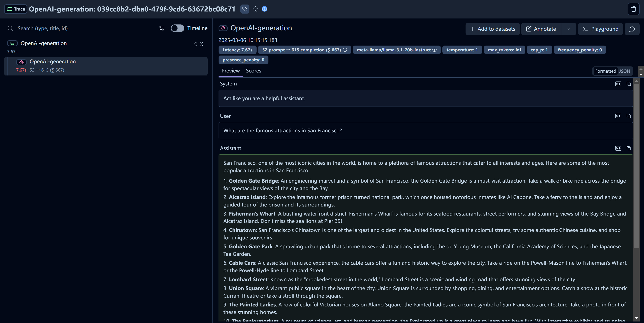Viewport: 644px width, 323px height.
Task: Click the bold 'Union Square' list item
Action: 246,288
